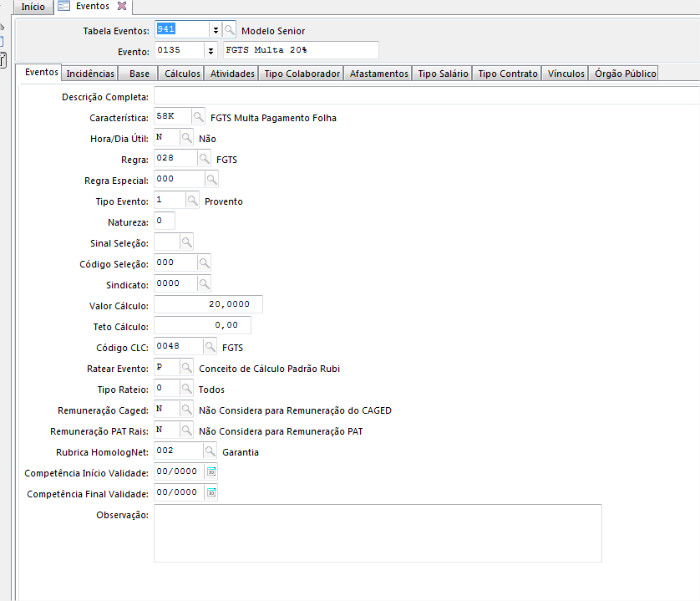This screenshot has width=700, height=601.
Task: Go to the Início tab
Action: 33,7
